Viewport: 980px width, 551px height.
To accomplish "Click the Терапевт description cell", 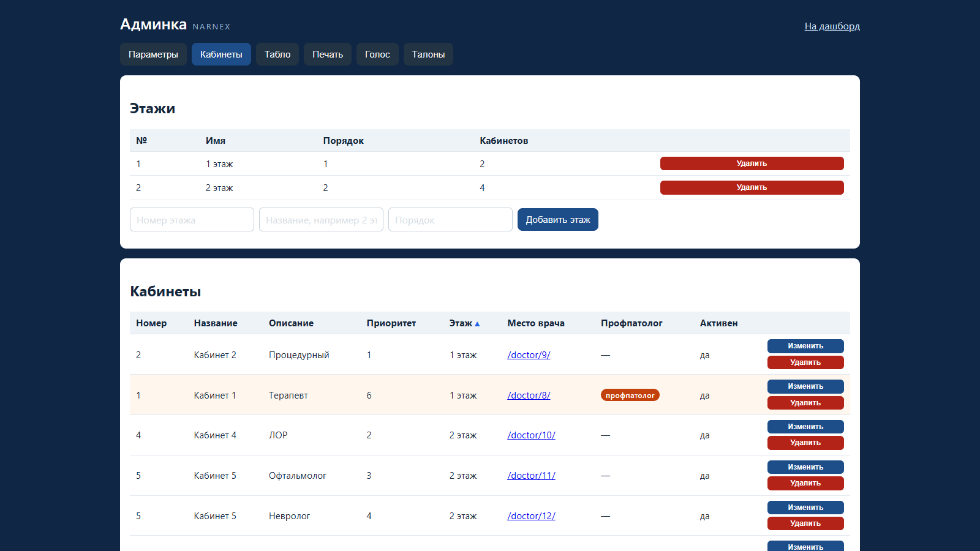I will click(288, 395).
